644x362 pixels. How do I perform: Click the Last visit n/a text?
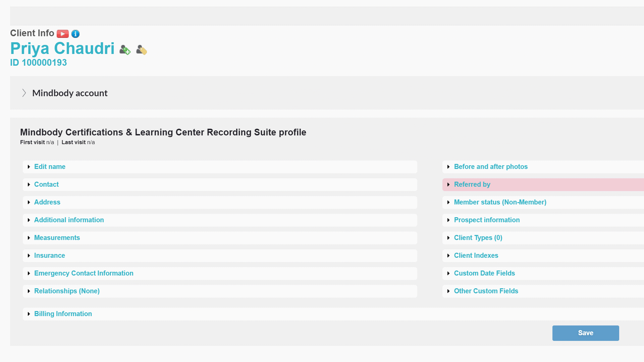[78, 142]
